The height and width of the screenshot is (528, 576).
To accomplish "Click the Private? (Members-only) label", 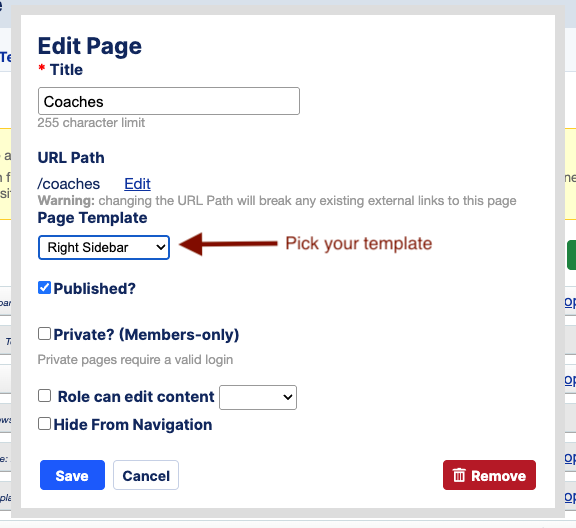I will tap(146, 334).
